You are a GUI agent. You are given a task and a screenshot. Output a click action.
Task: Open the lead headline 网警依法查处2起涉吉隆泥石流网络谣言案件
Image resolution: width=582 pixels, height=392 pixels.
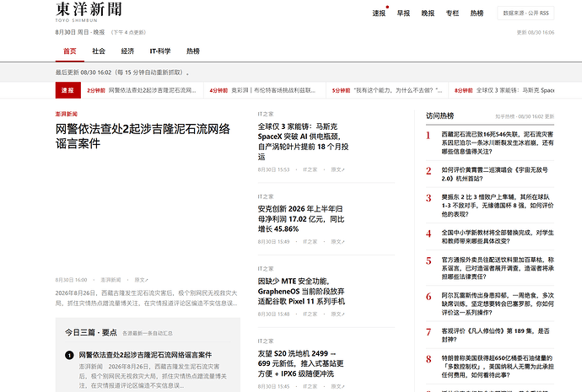[143, 136]
